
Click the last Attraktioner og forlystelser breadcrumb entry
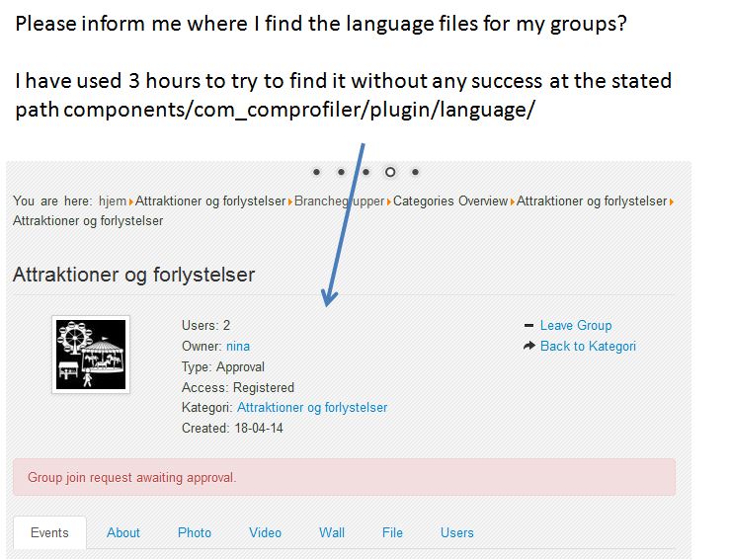[88, 221]
